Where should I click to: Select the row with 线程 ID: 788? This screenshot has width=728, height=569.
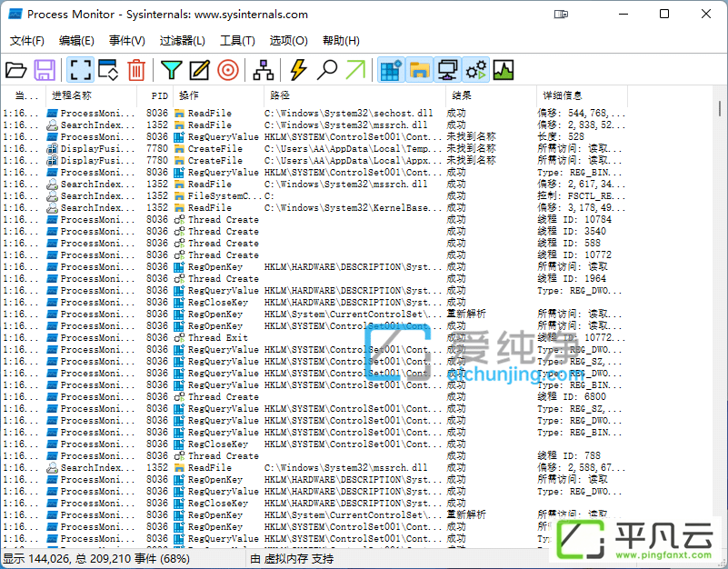point(314,455)
